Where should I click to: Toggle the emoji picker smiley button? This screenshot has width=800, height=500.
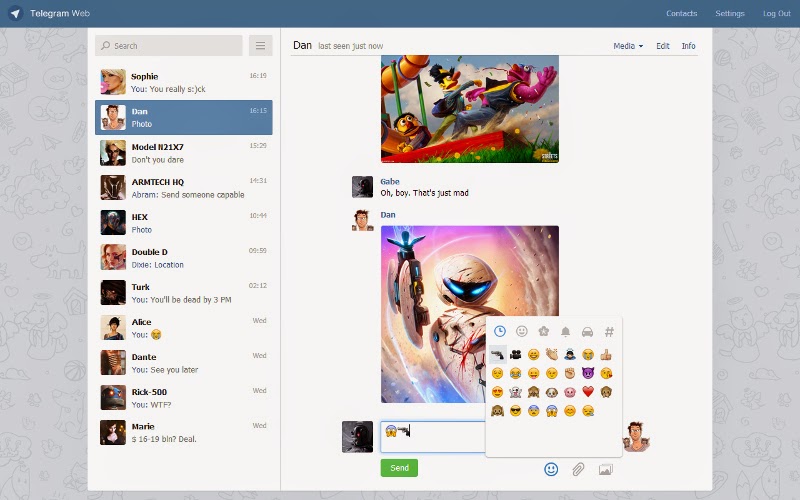tap(551, 469)
